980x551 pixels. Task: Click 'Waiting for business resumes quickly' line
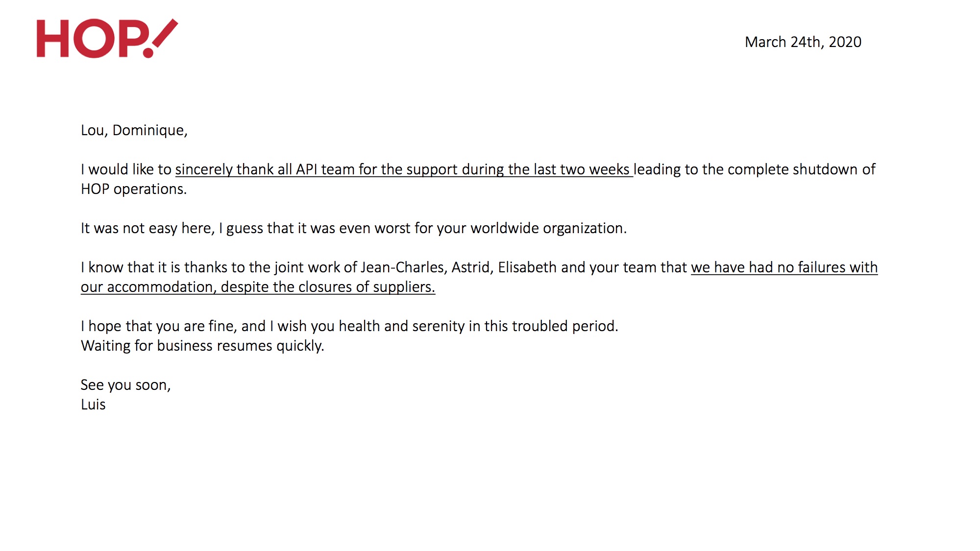point(202,346)
